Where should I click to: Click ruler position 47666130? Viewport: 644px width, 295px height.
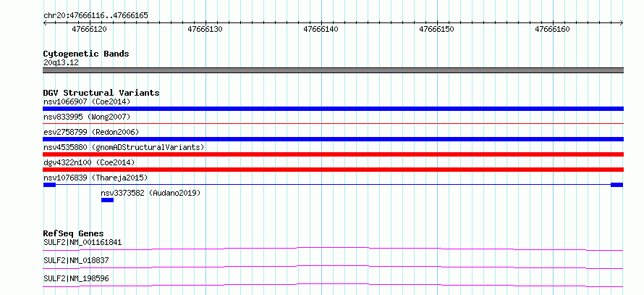[x=205, y=29]
